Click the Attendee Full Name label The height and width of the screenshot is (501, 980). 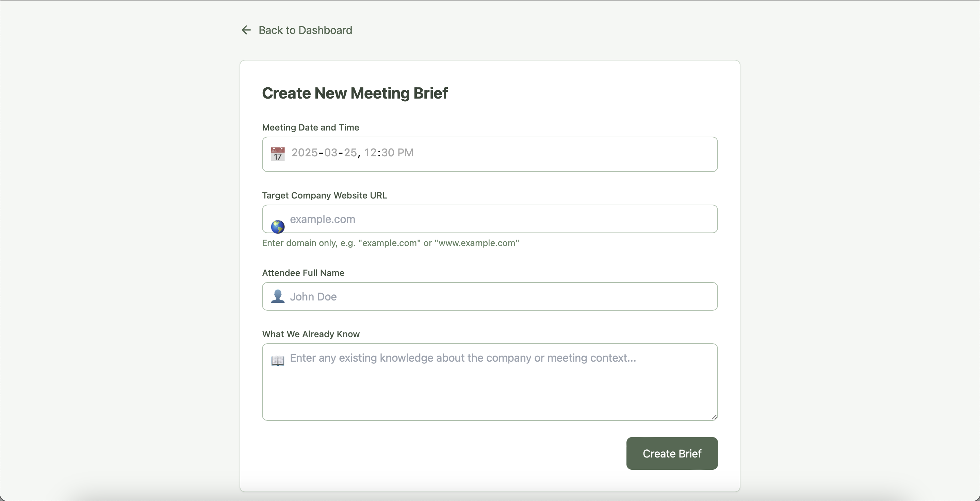pos(303,273)
